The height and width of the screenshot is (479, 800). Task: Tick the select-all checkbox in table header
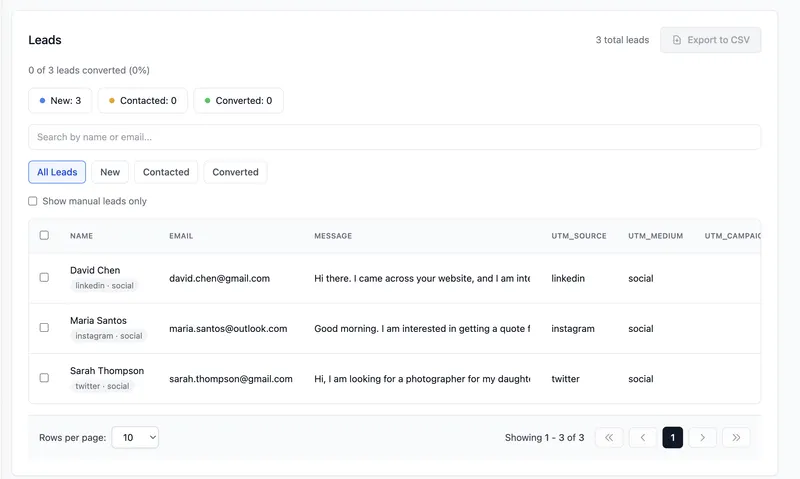click(x=44, y=235)
